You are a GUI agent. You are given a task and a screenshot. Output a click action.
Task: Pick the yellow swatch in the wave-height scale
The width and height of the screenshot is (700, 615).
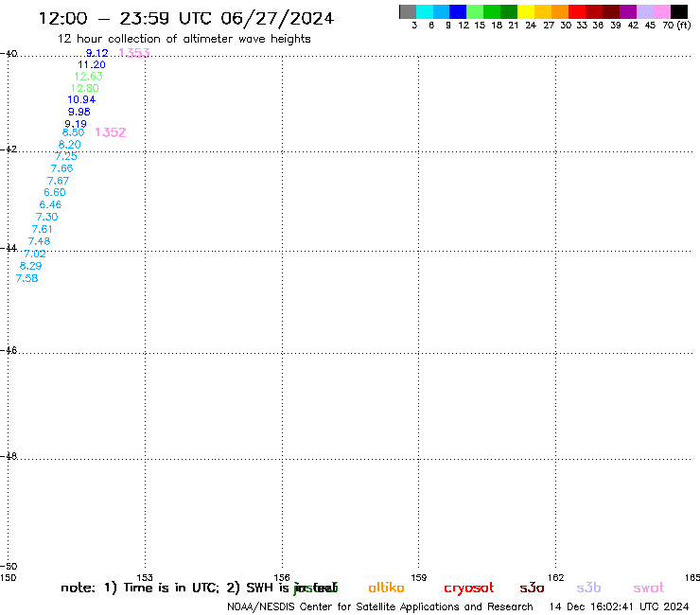click(526, 11)
